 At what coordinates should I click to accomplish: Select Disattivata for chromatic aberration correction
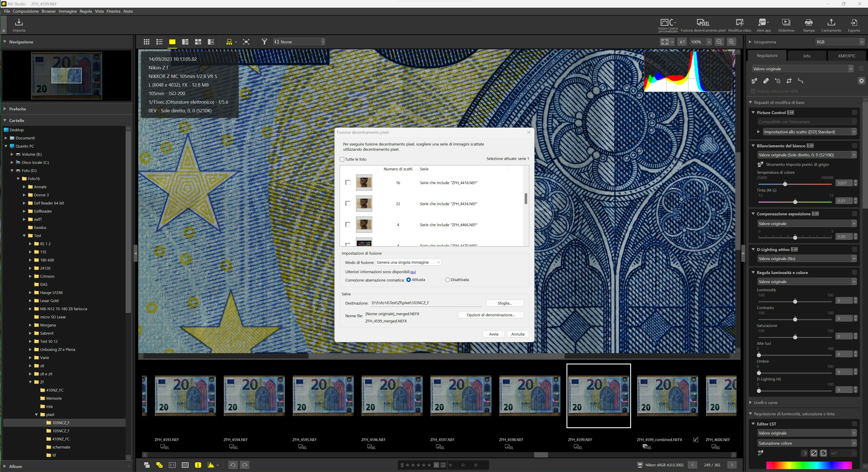447,280
